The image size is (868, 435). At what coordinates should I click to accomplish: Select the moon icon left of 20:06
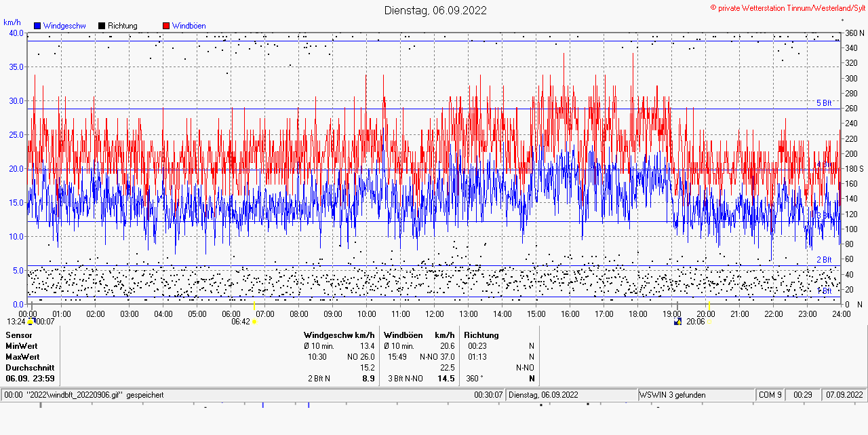[677, 322]
